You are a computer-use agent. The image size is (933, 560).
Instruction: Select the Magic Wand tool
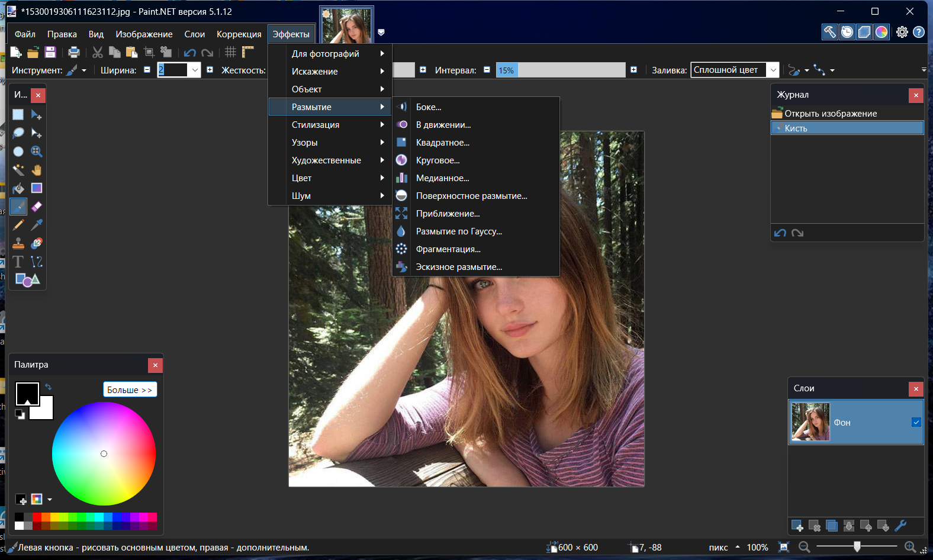point(18,170)
